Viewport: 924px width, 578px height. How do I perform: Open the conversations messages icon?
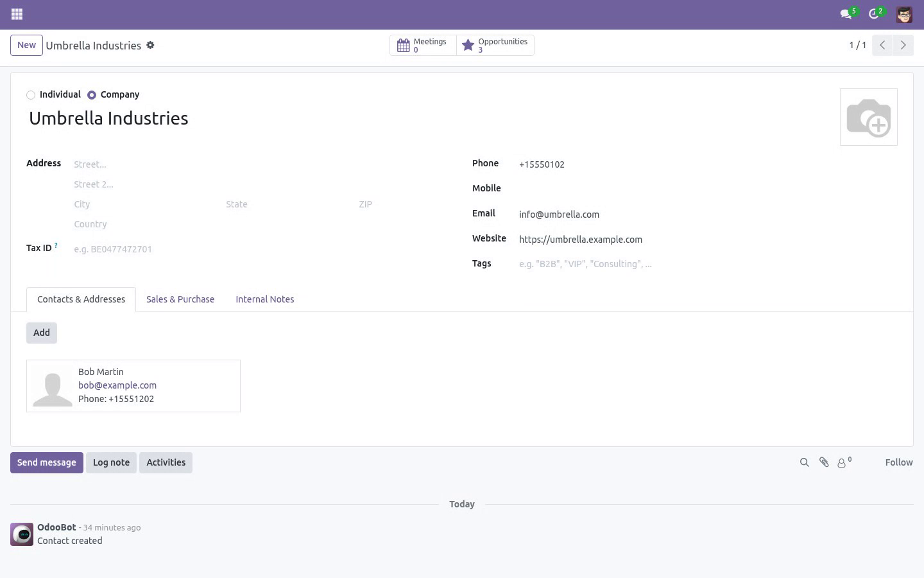848,13
